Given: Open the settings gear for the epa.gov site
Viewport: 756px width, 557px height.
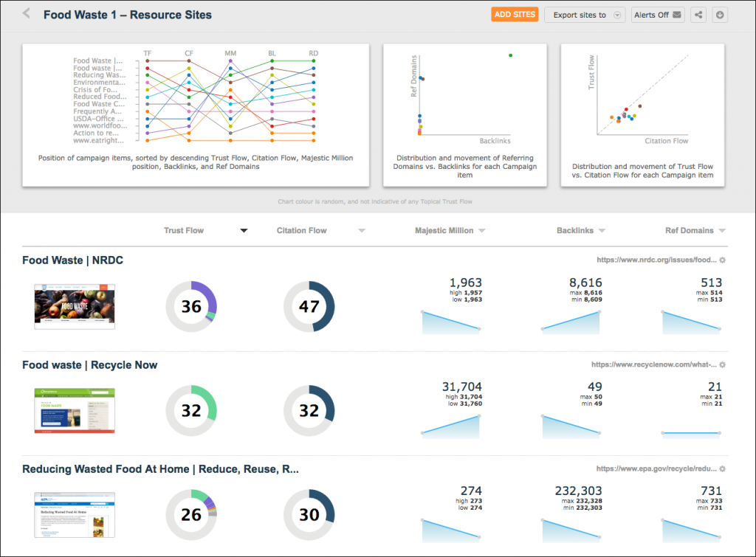Looking at the screenshot, I should coord(722,468).
